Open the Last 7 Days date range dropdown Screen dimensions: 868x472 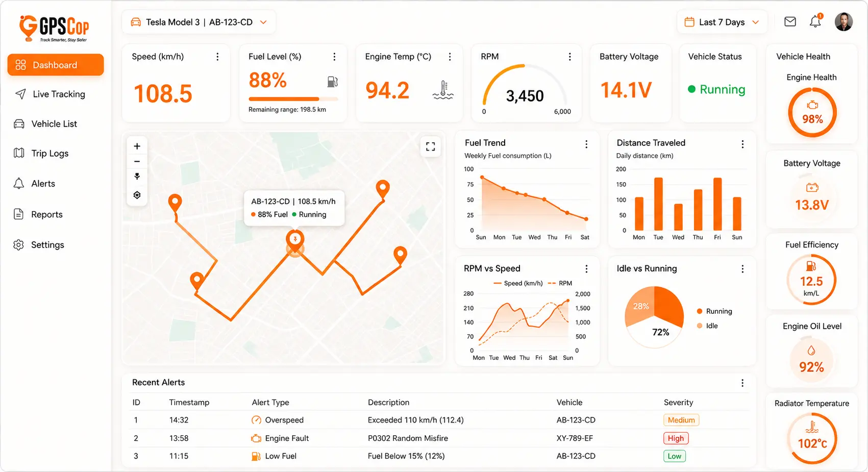pos(722,22)
